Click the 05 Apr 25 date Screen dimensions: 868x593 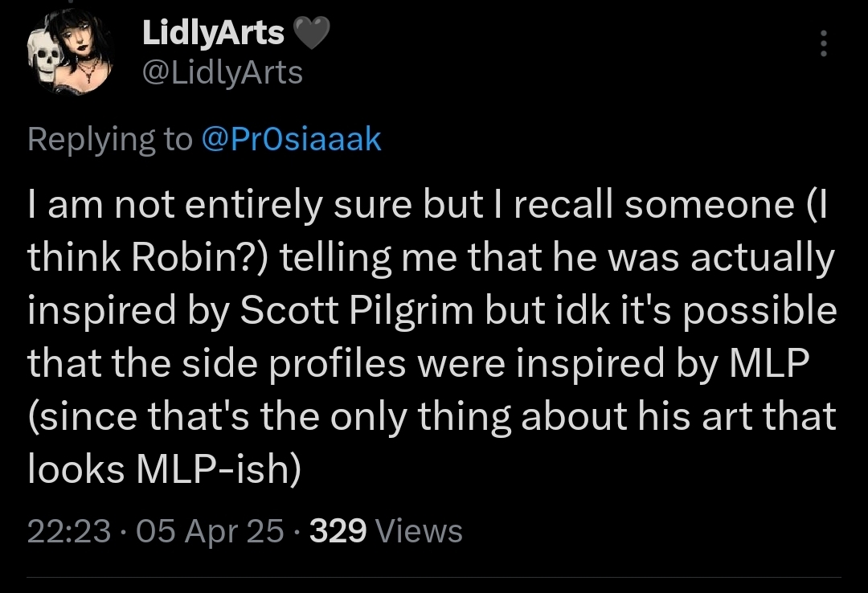click(211, 531)
